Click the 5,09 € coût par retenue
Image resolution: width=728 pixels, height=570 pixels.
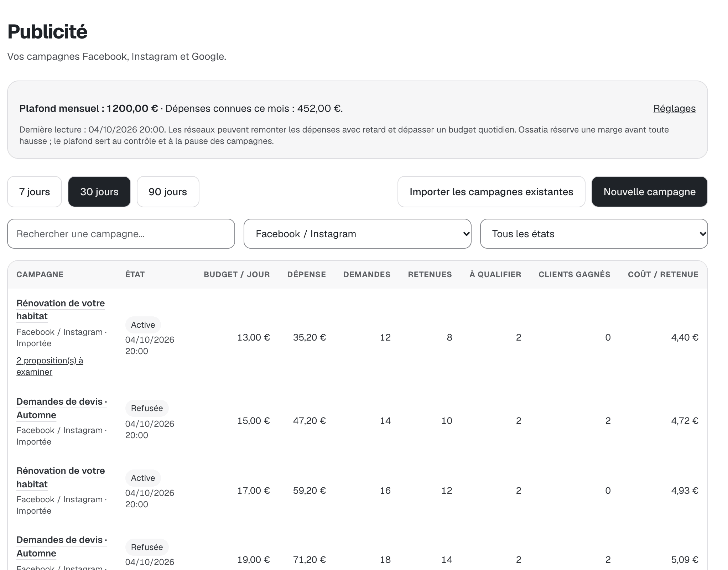[685, 560]
